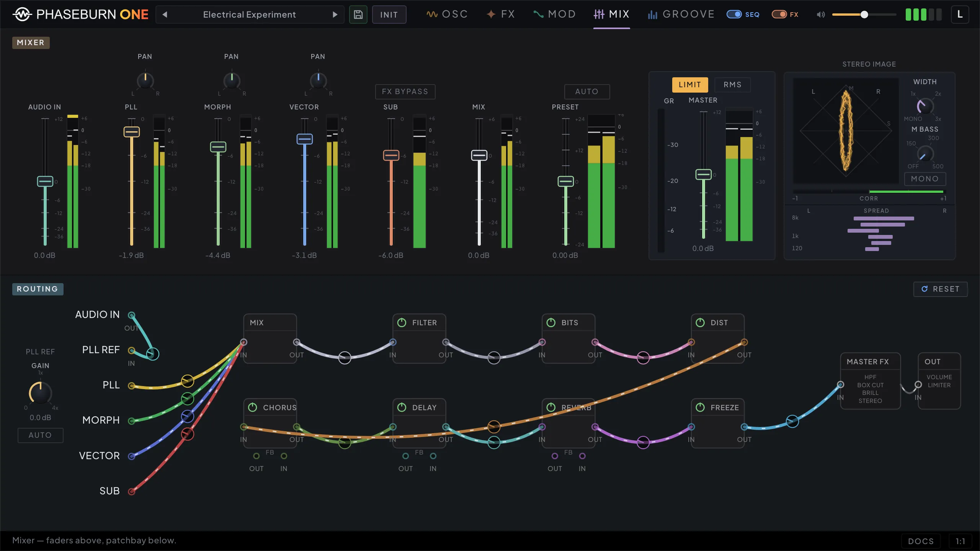Click the PRESET gain fader handle
This screenshot has height=551, width=980.
(x=565, y=181)
